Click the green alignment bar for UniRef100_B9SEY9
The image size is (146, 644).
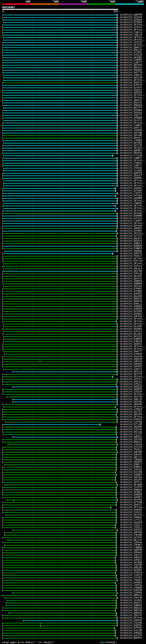[60, 83]
